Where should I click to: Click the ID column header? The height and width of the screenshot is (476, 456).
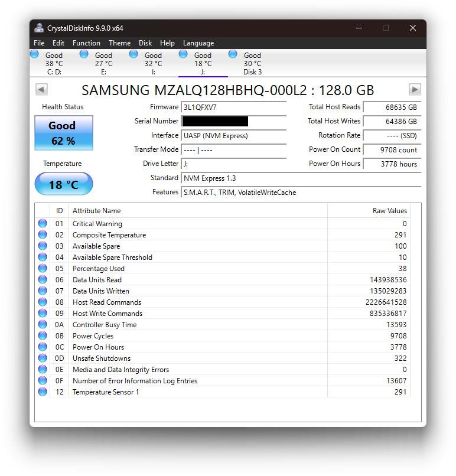point(59,211)
